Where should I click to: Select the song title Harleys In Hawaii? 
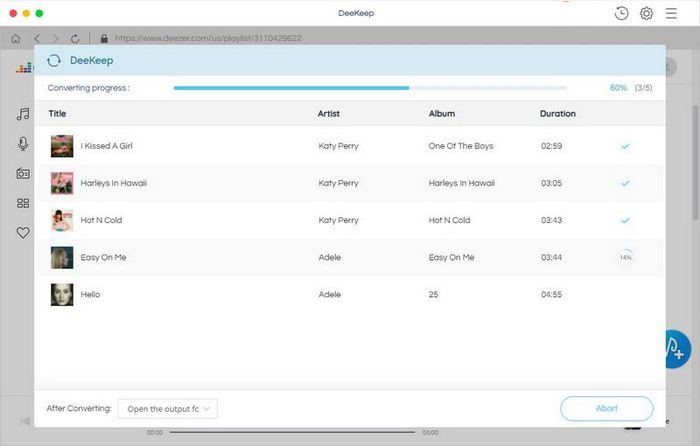tap(113, 183)
